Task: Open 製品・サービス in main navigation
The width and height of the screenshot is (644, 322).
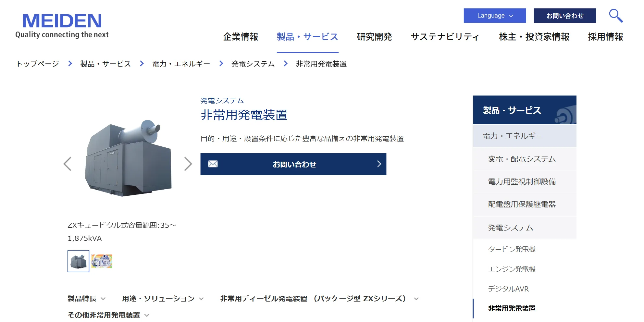Action: [307, 37]
